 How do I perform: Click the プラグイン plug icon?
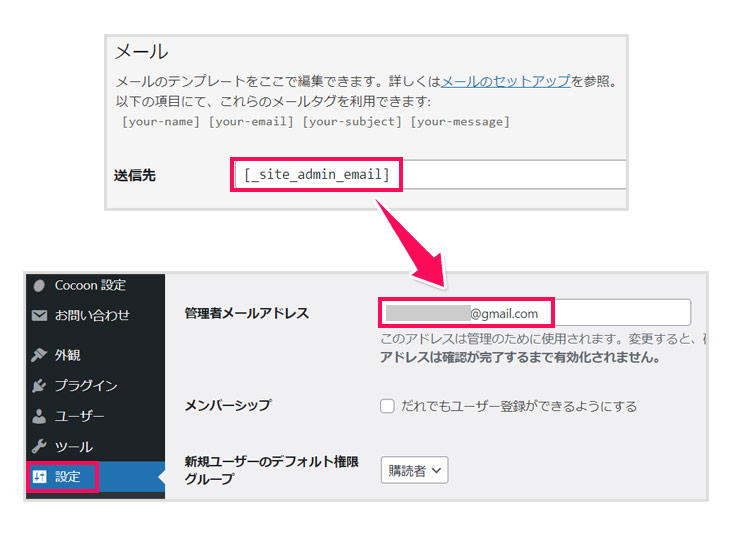coord(39,386)
